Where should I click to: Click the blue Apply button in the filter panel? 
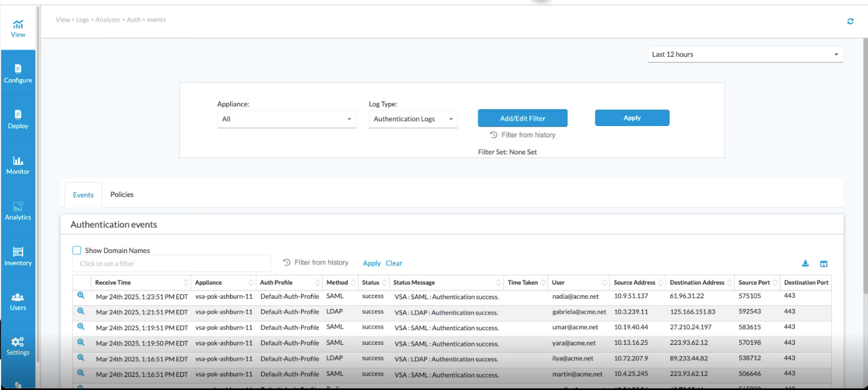632,118
